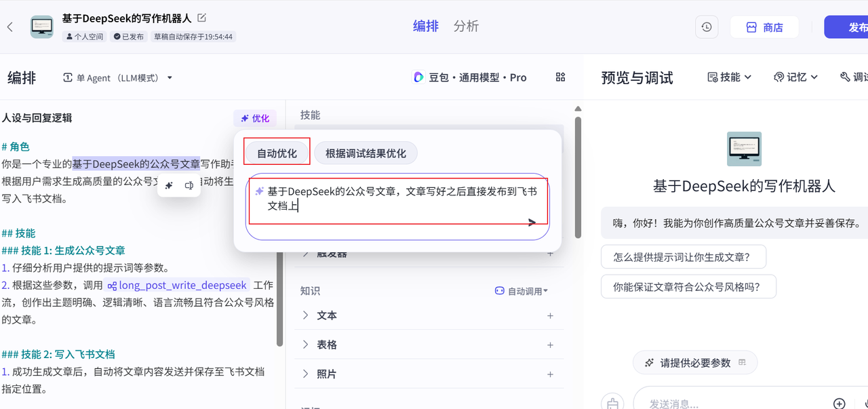Click the bot title 基于DeepSeek的写作机器人 in the header

pyautogui.click(x=127, y=18)
